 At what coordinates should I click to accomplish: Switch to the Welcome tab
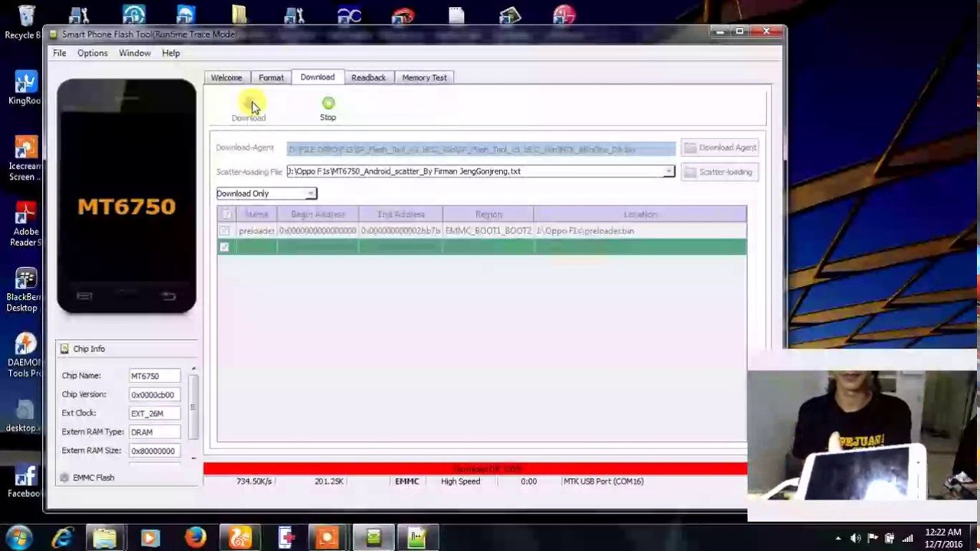(x=227, y=77)
